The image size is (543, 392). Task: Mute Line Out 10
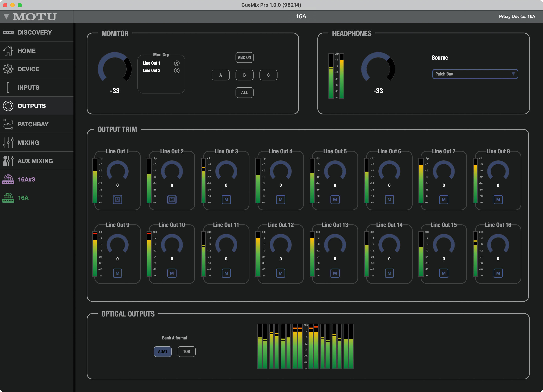pos(172,273)
